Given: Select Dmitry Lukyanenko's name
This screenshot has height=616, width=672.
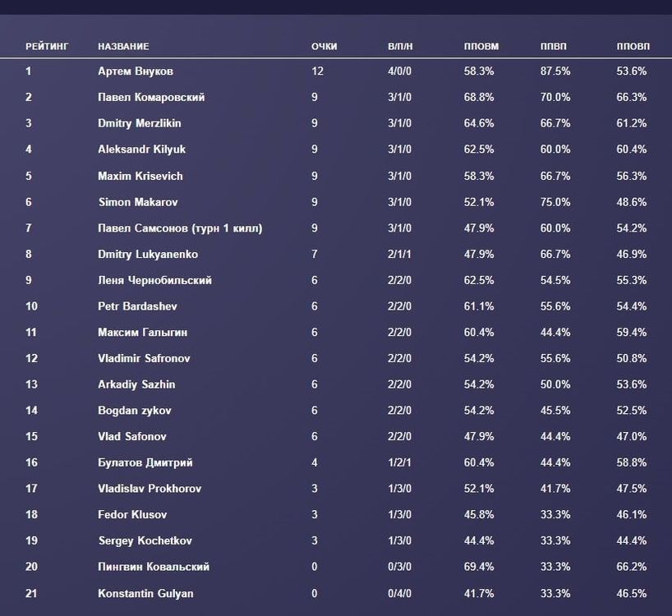Looking at the screenshot, I should coord(148,255).
